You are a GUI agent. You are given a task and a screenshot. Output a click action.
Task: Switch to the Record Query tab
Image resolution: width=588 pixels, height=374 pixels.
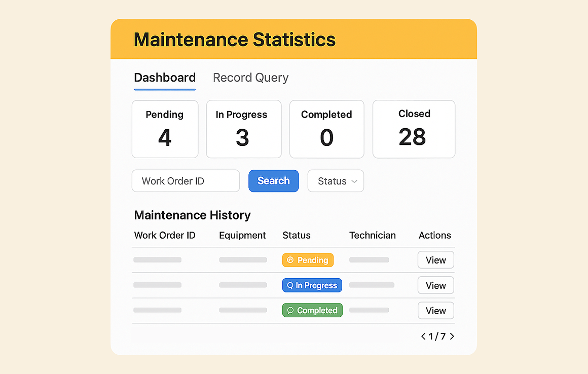point(250,78)
